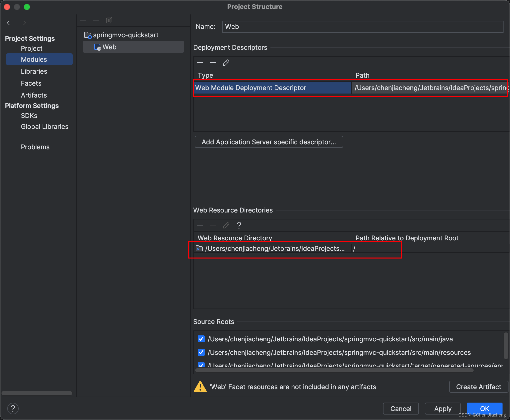
Task: Uncheck the src/main/resources source root
Action: coord(201,352)
